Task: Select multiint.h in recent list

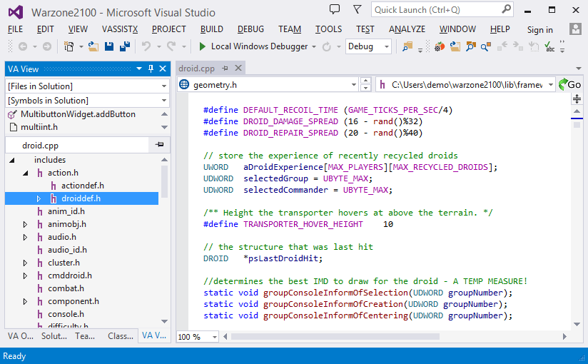Action: click(x=39, y=127)
